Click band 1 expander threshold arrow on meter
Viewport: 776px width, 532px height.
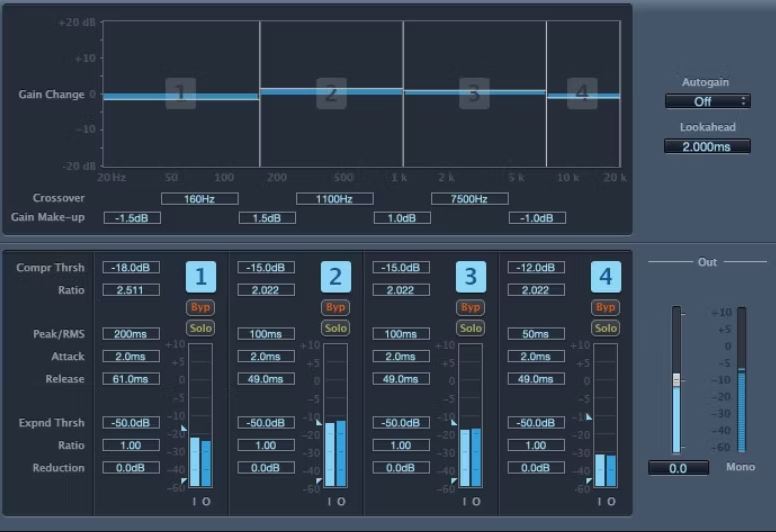(184, 481)
